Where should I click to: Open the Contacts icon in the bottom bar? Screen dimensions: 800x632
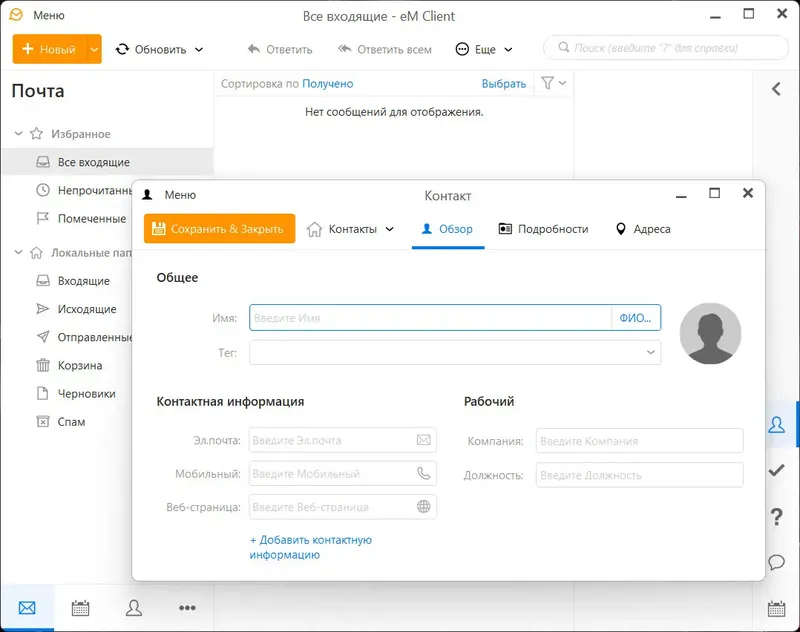(x=133, y=607)
